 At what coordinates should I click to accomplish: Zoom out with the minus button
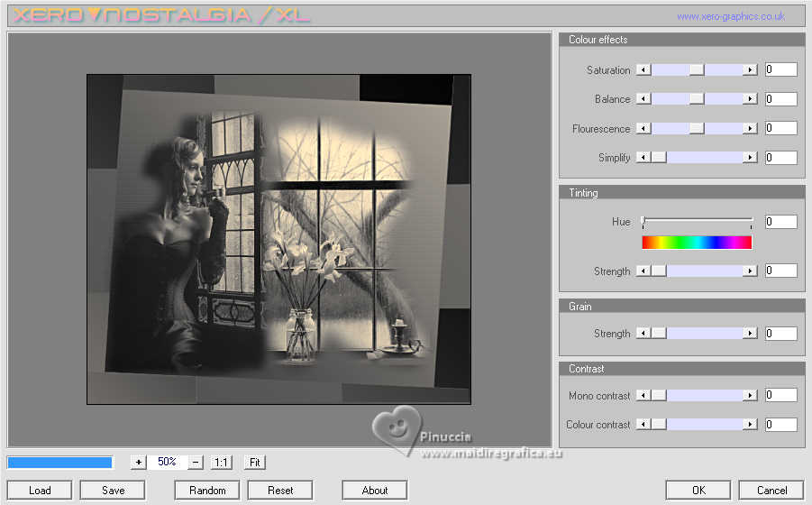tap(196, 462)
